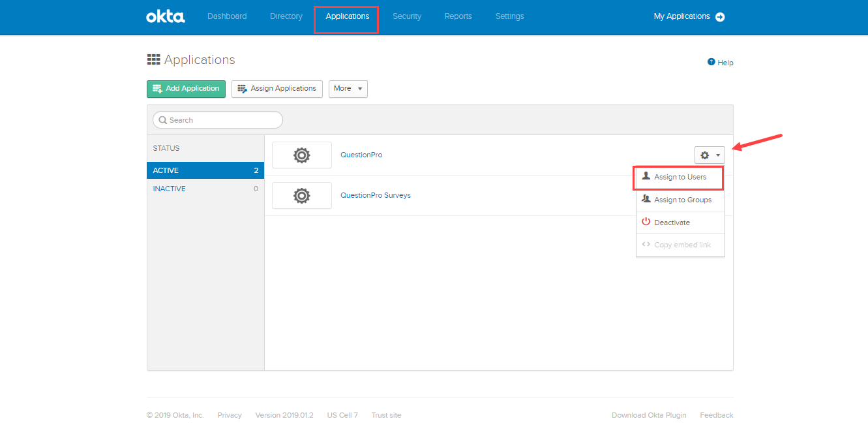The image size is (868, 434).
Task: Open the QuestionPro application link
Action: pos(361,155)
